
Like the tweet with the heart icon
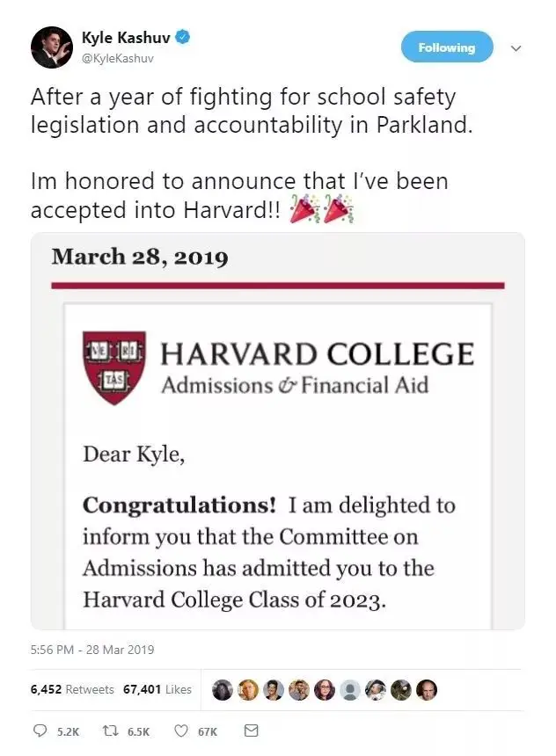point(180,731)
